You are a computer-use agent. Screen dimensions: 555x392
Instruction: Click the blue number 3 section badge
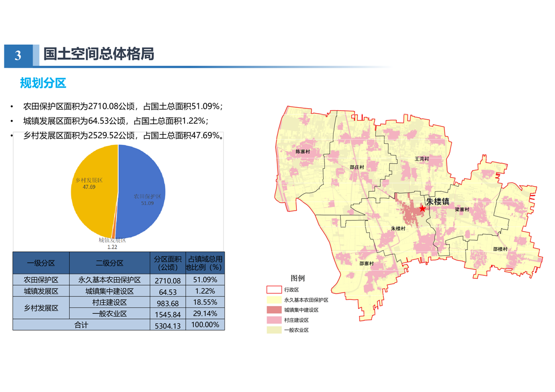(18, 55)
